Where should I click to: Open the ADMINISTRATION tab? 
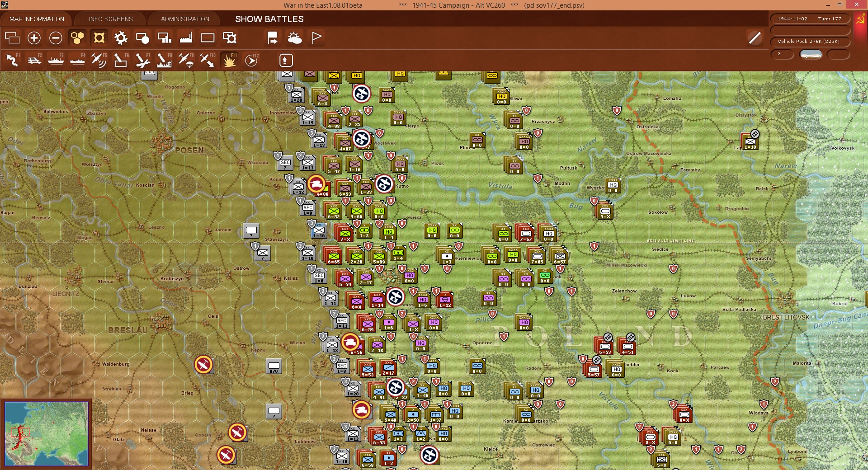tap(185, 19)
